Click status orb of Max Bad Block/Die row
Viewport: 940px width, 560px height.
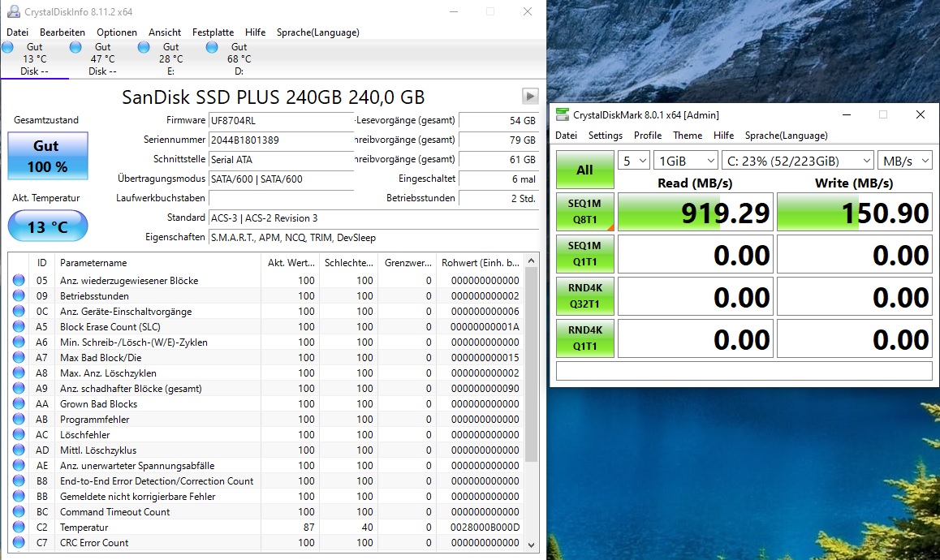point(19,357)
